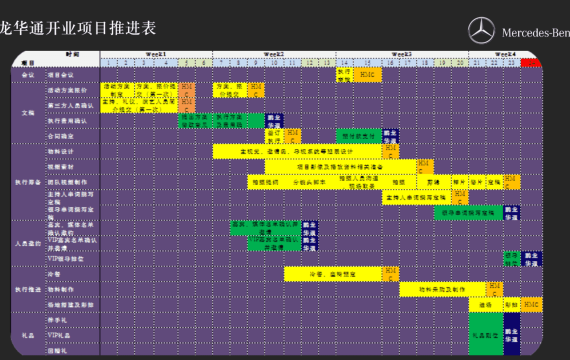Select the Week1 column header
This screenshot has height=360, width=570.
click(x=156, y=54)
